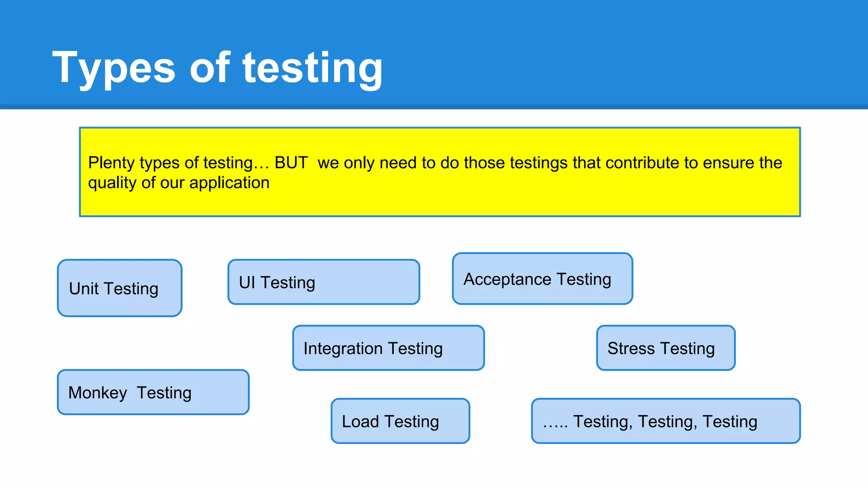Click the blue header banner's empty right side
This screenshot has height=488, width=868.
(x=636, y=51)
